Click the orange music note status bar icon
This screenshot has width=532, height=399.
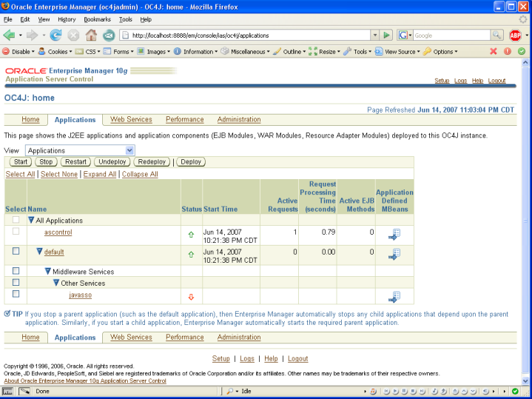click(x=373, y=391)
